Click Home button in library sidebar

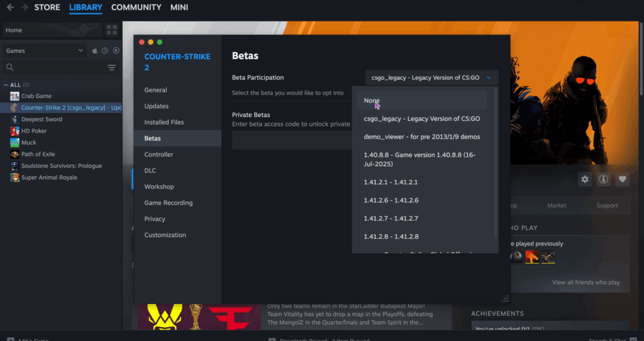pos(53,30)
